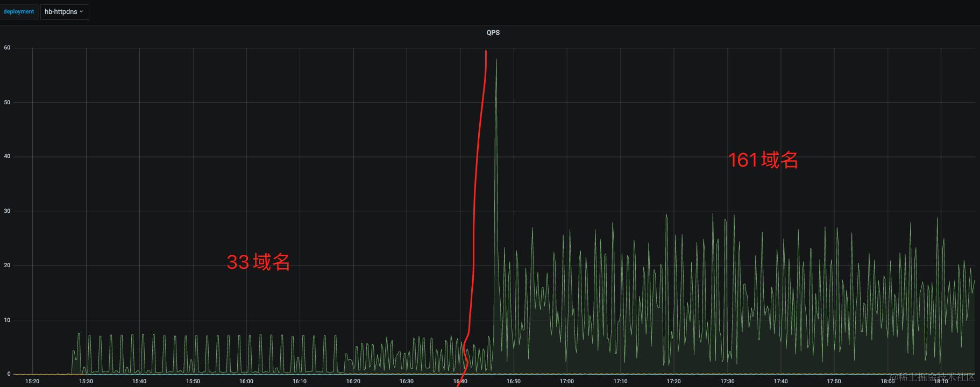
Task: Click the 15:20 time axis label
Action: coord(32,381)
